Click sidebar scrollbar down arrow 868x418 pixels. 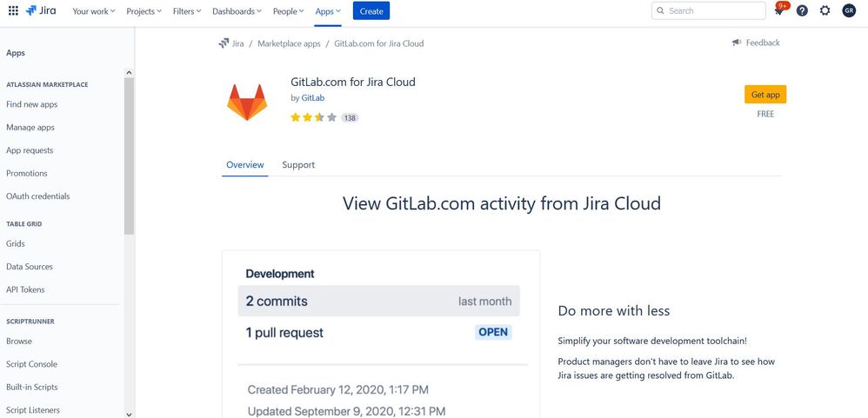click(129, 414)
